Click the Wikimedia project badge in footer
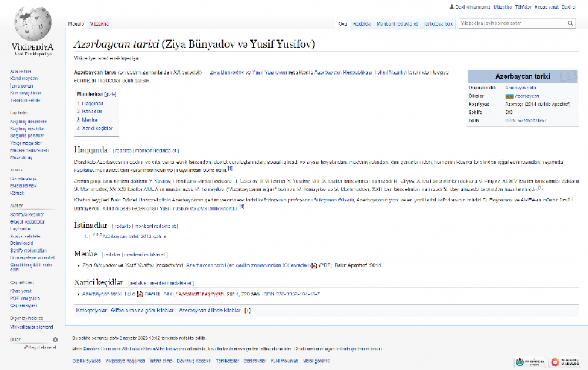This screenshot has width=588, height=370. coord(530,362)
